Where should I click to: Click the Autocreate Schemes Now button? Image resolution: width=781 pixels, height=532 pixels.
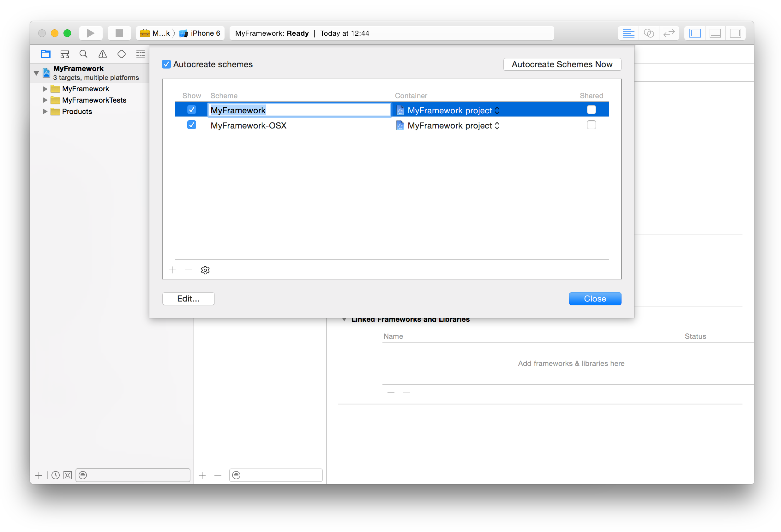click(562, 64)
